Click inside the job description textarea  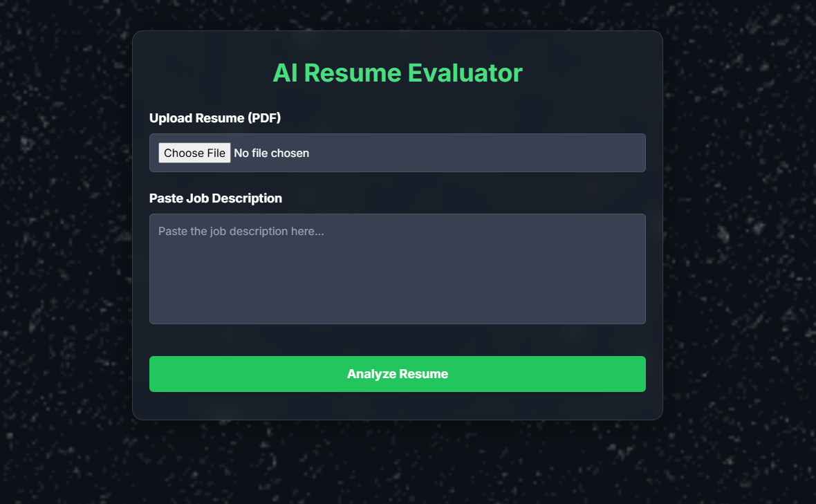[397, 268]
